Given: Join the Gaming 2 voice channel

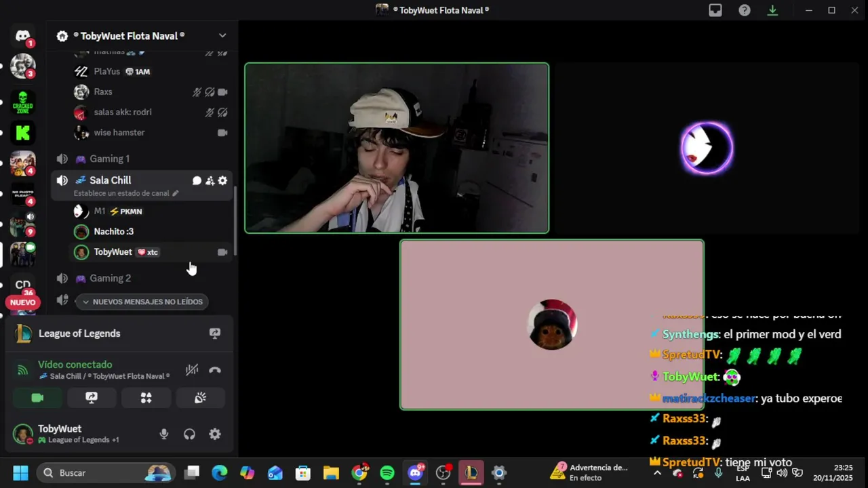Looking at the screenshot, I should [142, 278].
